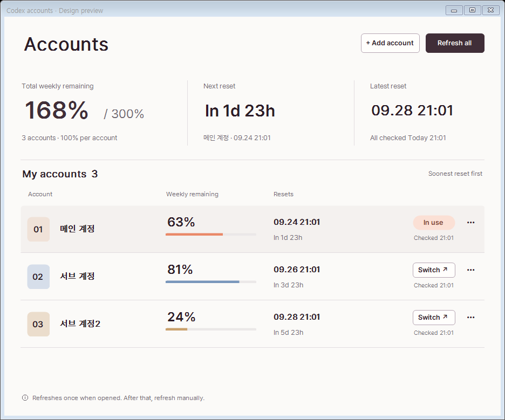Image resolution: width=505 pixels, height=420 pixels.
Task: Close the Codex accounts window
Action: pyautogui.click(x=491, y=10)
